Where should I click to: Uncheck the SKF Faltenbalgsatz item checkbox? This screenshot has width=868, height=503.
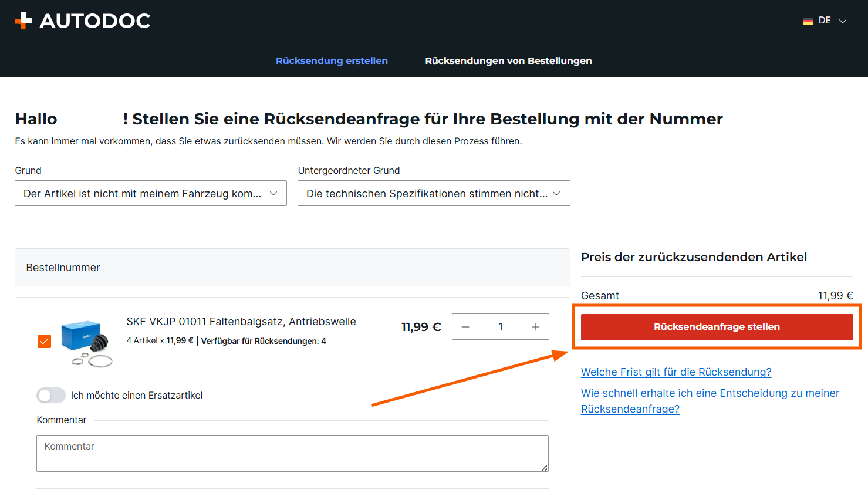click(x=44, y=341)
